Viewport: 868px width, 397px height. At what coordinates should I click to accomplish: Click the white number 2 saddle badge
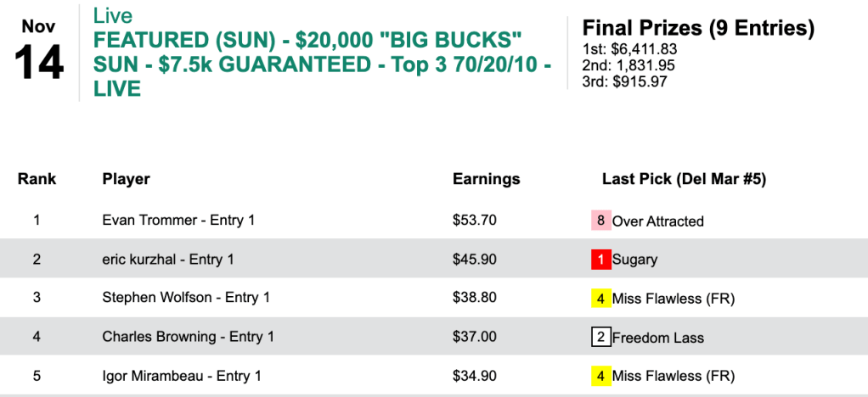click(601, 338)
